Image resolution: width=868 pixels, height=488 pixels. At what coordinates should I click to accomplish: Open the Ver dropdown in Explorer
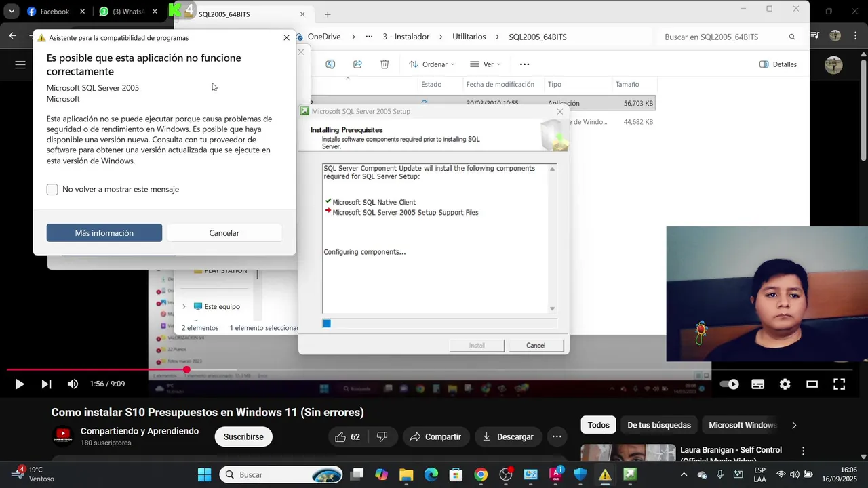click(x=486, y=64)
